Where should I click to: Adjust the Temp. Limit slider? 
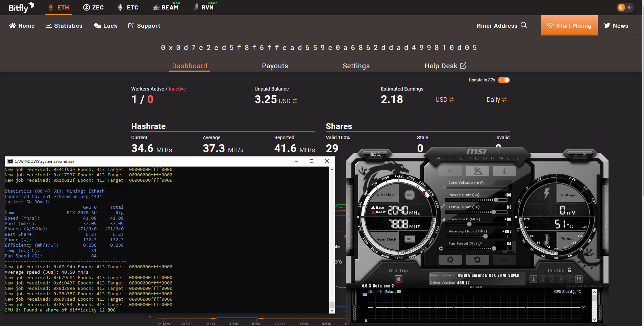[x=476, y=212]
